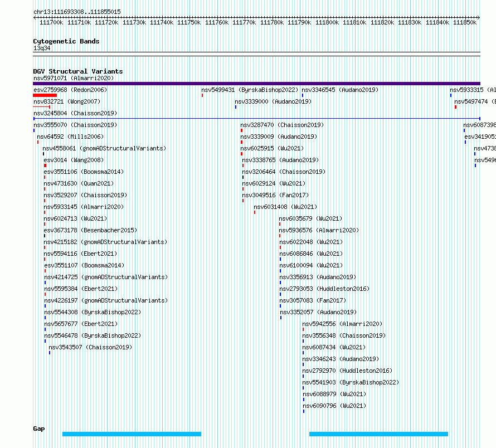Click esv3551107 (Boomsma2014) label
496x448 pixels.
pyautogui.click(x=85, y=265)
